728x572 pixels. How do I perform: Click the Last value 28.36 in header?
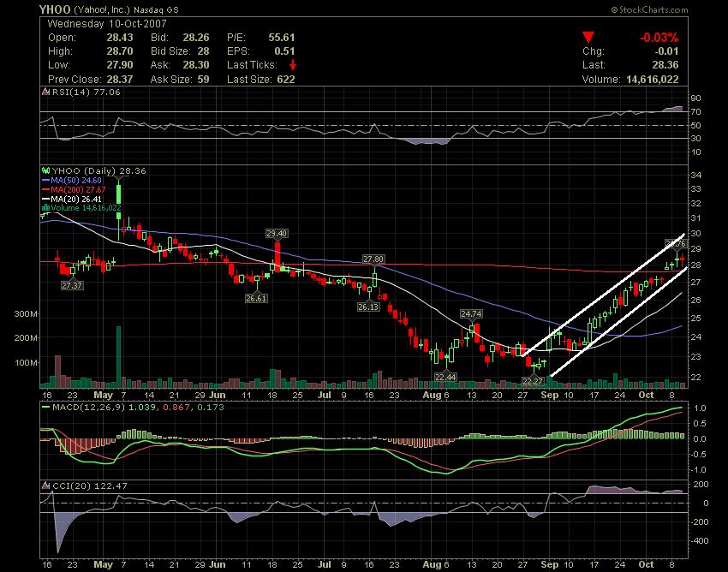click(665, 64)
